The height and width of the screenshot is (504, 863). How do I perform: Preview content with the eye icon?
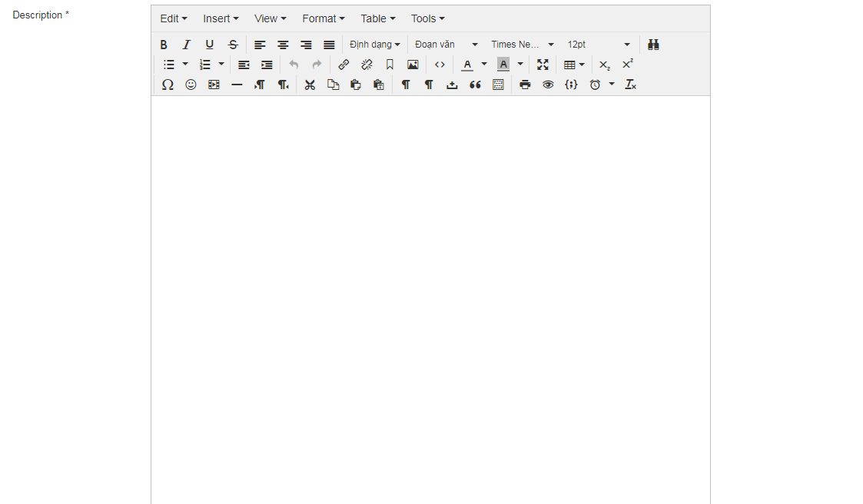pyautogui.click(x=548, y=85)
